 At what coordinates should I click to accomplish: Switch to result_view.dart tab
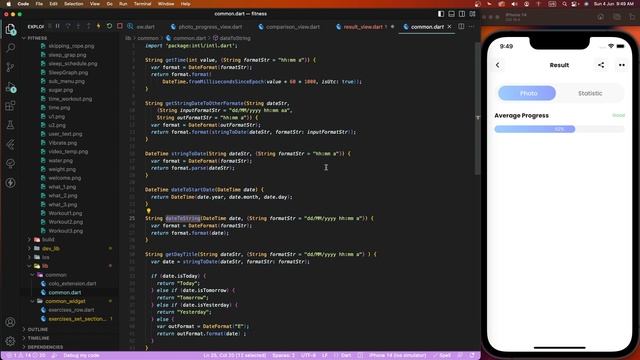point(363,27)
